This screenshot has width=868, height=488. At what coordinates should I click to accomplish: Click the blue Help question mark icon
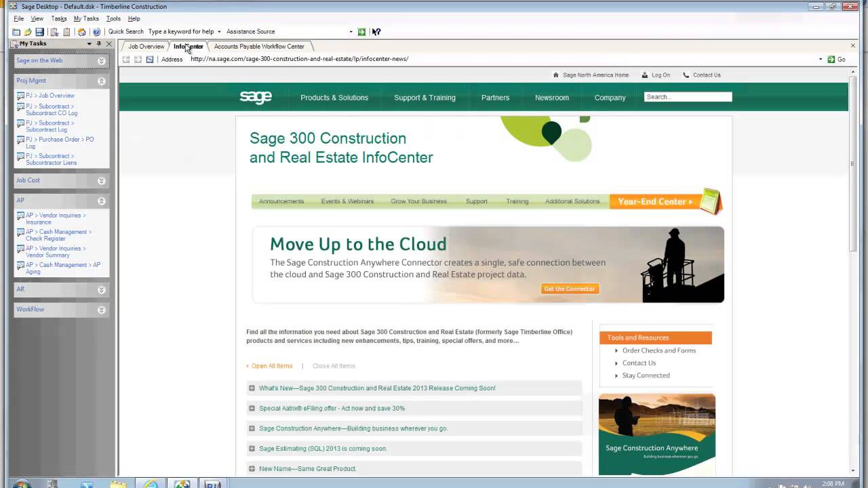[96, 32]
